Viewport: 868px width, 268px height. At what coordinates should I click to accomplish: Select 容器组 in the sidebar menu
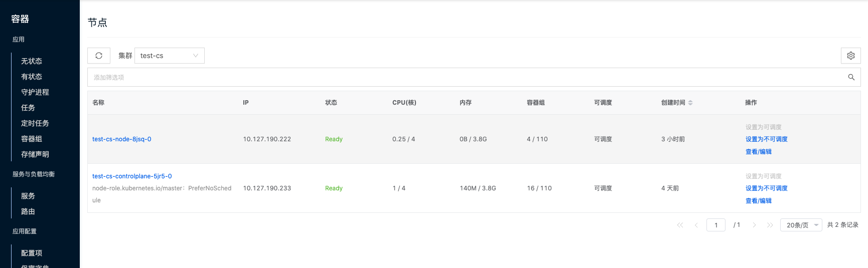32,139
